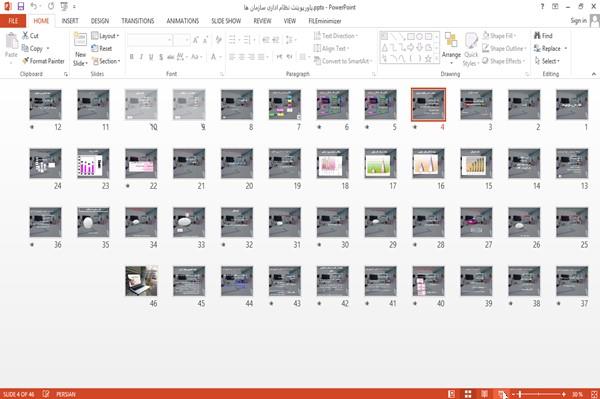The width and height of the screenshot is (600, 399).
Task: Toggle numbered list
Action: [x=247, y=40]
